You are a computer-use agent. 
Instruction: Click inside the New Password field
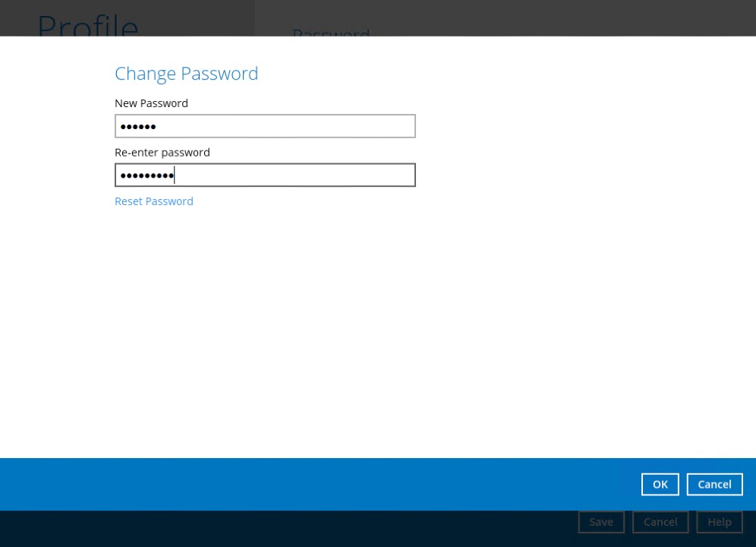[x=265, y=125]
